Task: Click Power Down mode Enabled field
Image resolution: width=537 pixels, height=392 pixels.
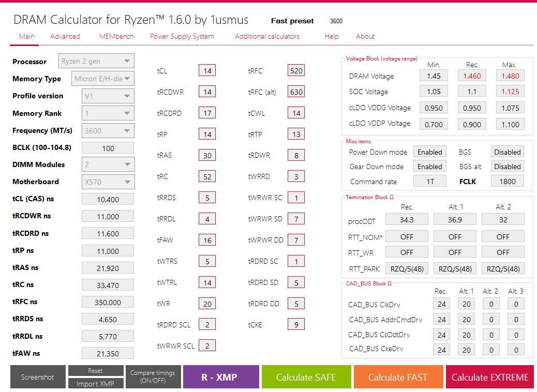Action: tap(430, 152)
